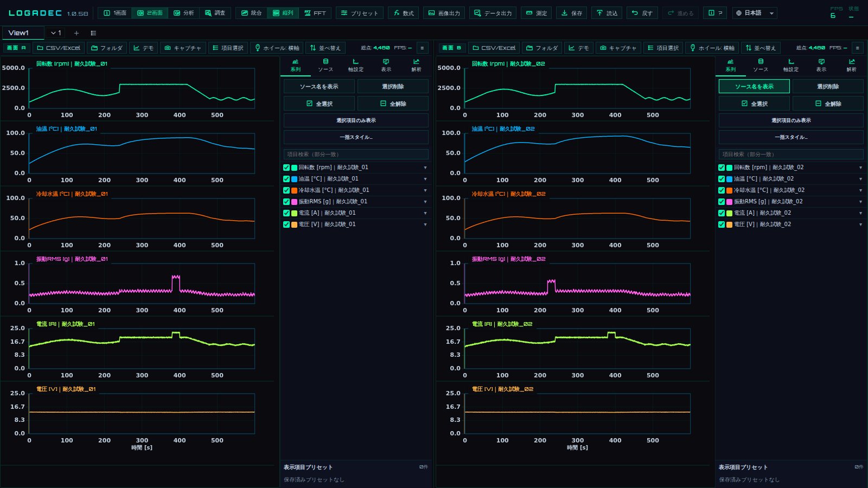The height and width of the screenshot is (488, 868).
Task: Select the ソース tab icon in left panel
Action: pyautogui.click(x=325, y=65)
